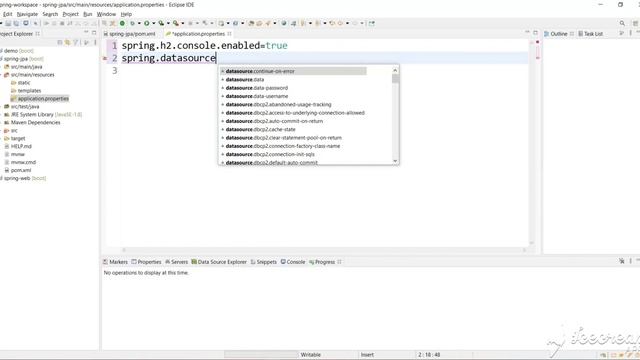Open Project Explorer view menu
640x360 pixels.
click(x=96, y=42)
